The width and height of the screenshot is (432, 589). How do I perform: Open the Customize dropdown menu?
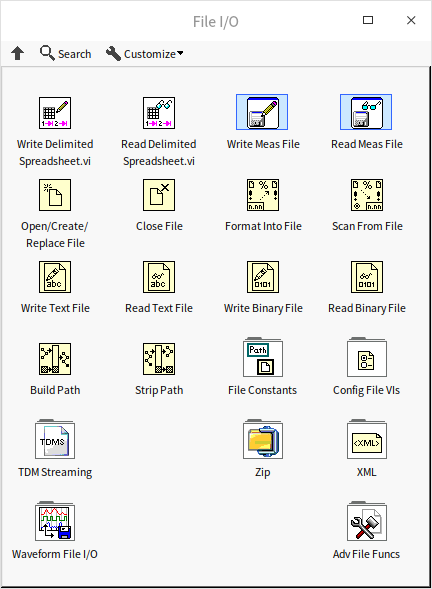[145, 53]
